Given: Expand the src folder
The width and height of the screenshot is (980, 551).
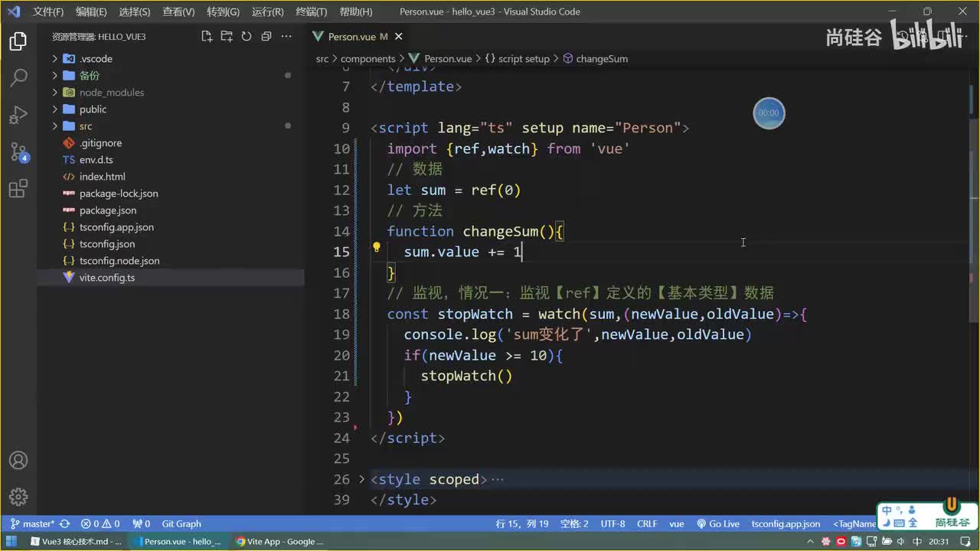Looking at the screenshot, I should tap(85, 126).
